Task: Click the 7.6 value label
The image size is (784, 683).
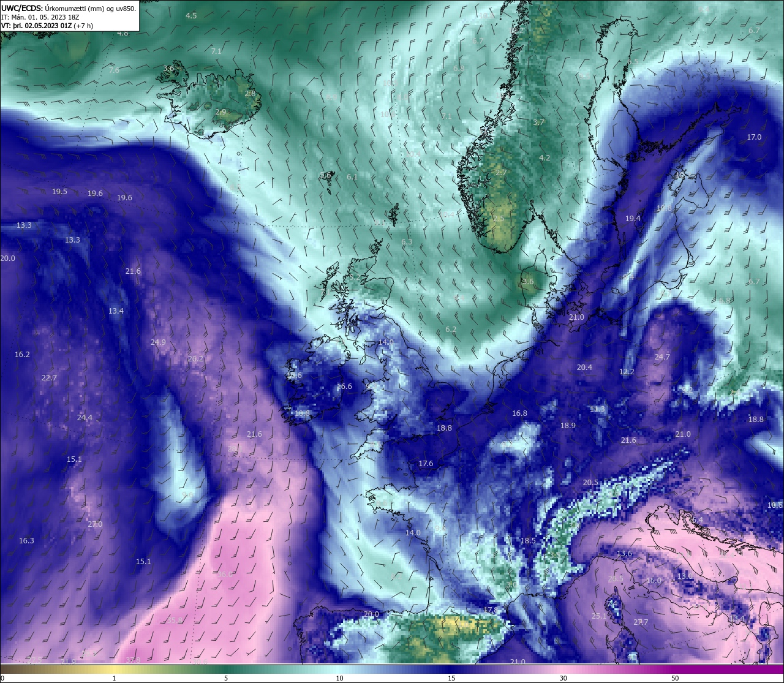Action: point(114,70)
